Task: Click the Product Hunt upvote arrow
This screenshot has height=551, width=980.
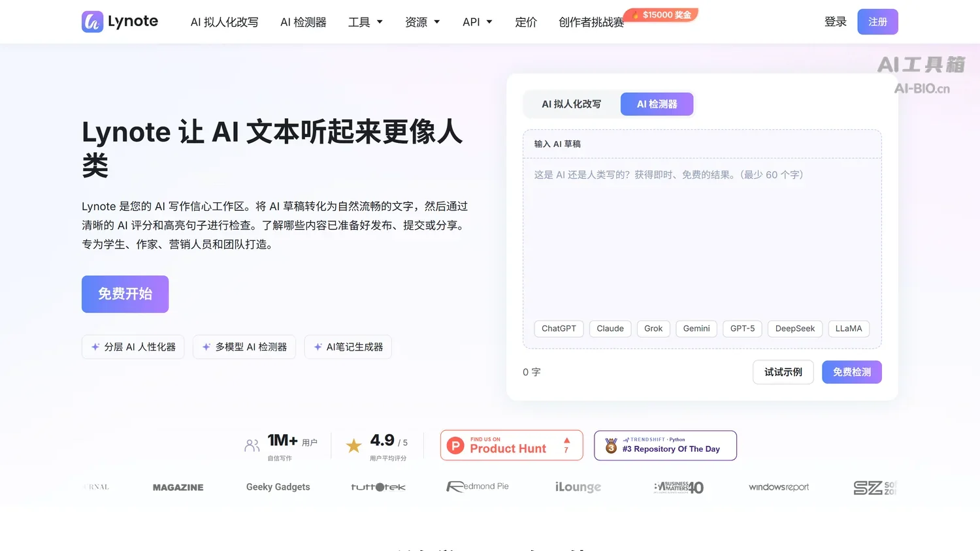Action: pos(566,441)
